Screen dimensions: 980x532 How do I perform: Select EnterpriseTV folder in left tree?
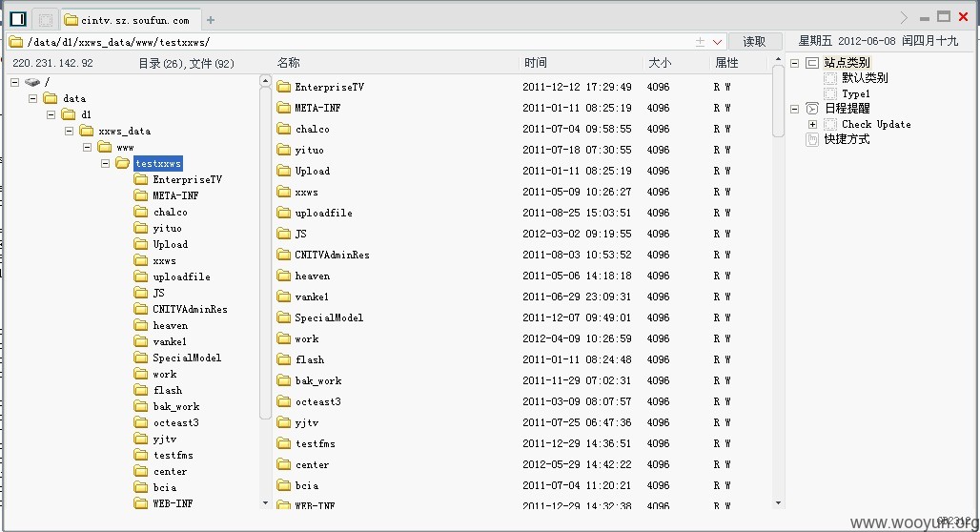188,179
